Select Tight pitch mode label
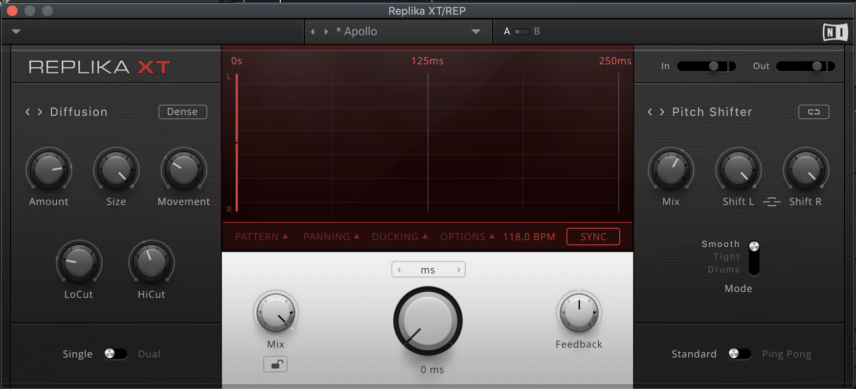 coord(727,257)
